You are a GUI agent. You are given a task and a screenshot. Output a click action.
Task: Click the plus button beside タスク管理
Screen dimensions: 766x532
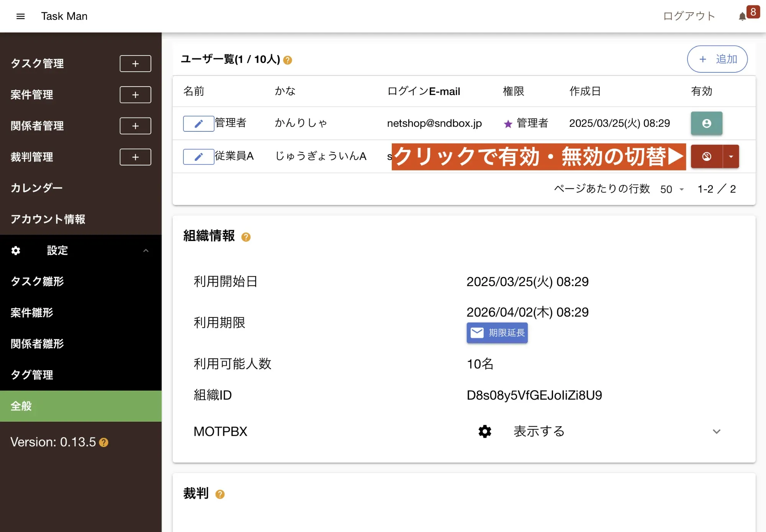(135, 64)
